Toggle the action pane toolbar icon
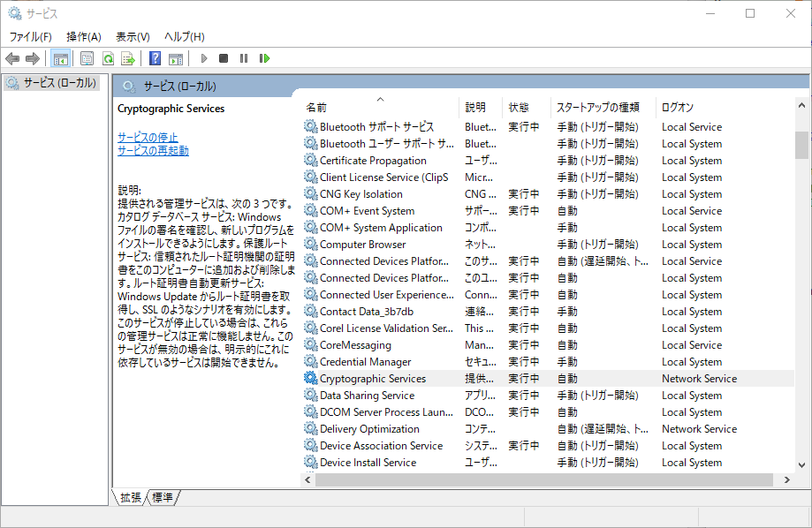 point(176,58)
